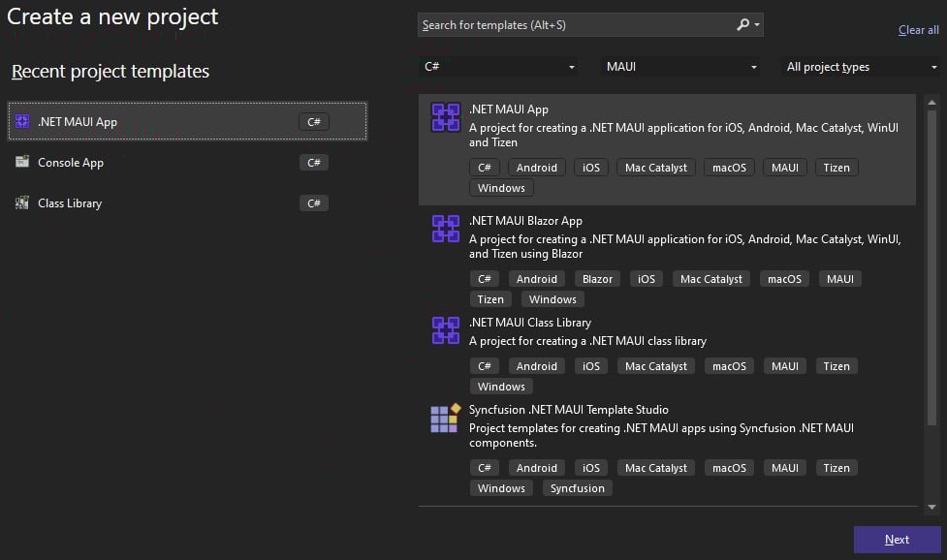Click the recent .NET MAUI App icon
The height and width of the screenshot is (560, 947).
point(22,121)
